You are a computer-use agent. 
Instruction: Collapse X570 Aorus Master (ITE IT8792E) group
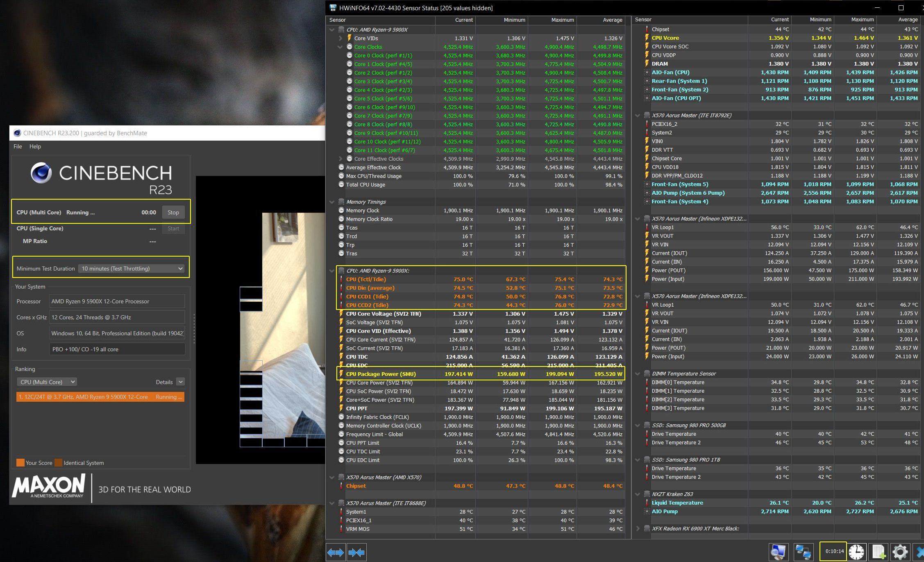(638, 115)
